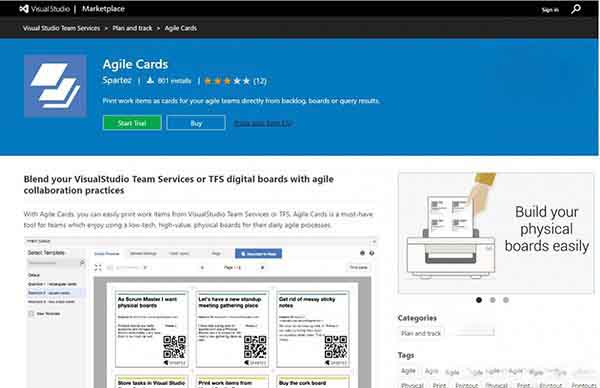Click 'Select Template' label in the preview
The height and width of the screenshot is (388, 600).
point(46,253)
